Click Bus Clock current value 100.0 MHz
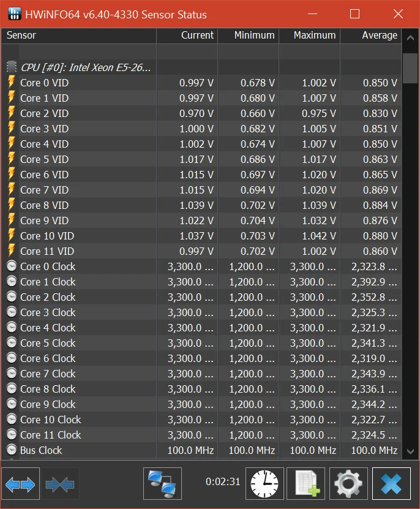Screen dimensions: 420x509 pyautogui.click(x=190, y=450)
